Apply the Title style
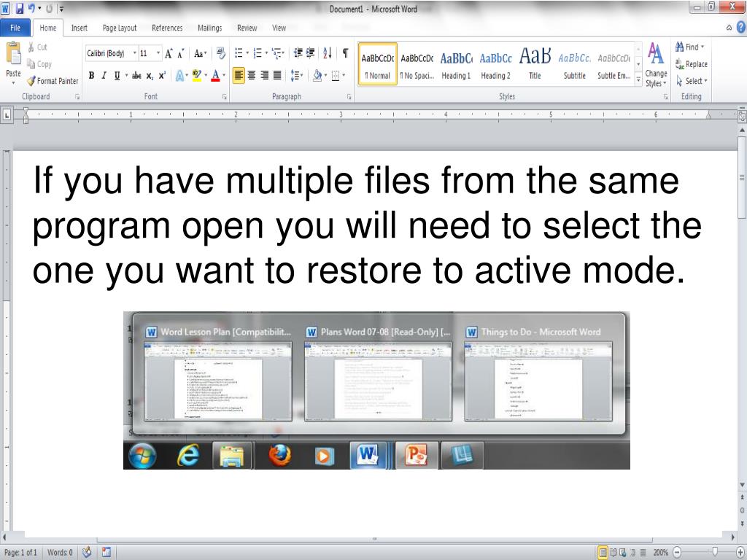 (x=535, y=64)
